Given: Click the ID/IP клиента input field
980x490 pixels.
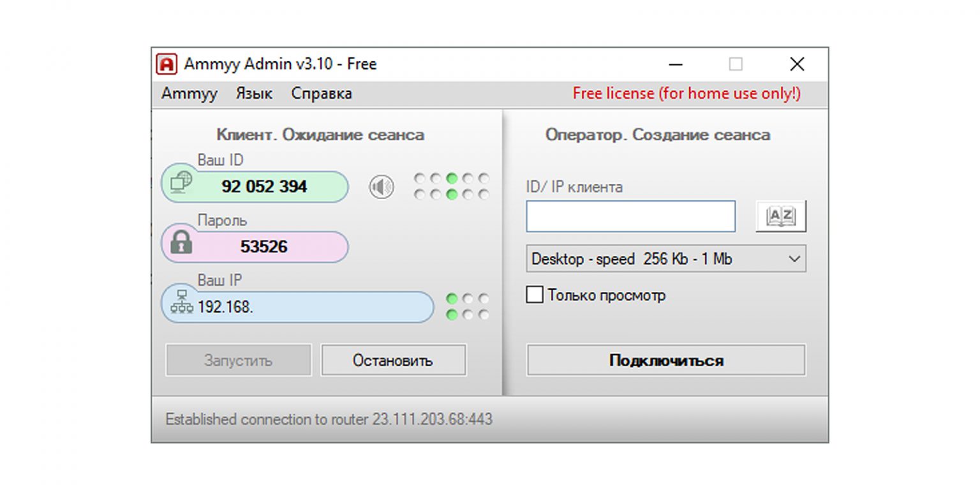Looking at the screenshot, I should [x=630, y=217].
